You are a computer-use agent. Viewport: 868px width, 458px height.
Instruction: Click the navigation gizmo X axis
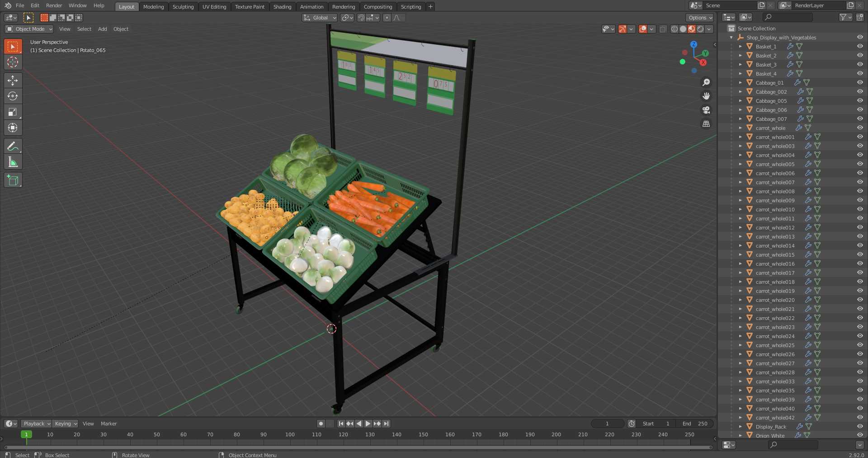click(703, 62)
